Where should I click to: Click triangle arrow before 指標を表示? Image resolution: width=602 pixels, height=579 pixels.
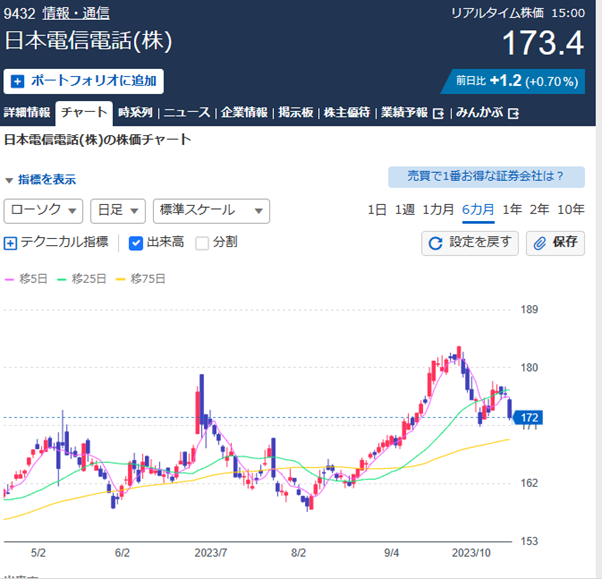9,180
